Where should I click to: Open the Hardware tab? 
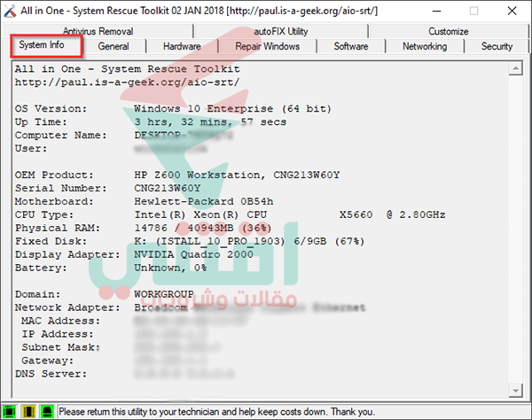182,46
